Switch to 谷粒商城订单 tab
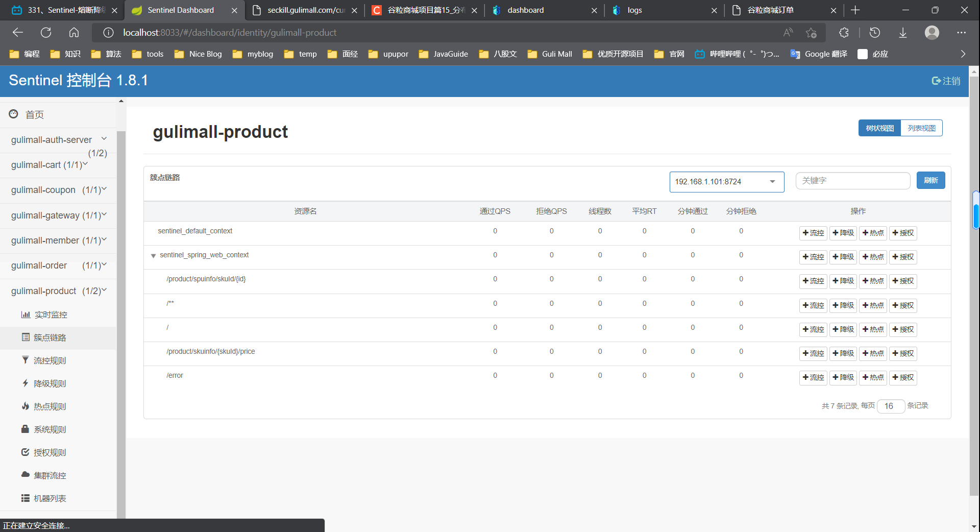The width and height of the screenshot is (980, 532). (x=783, y=10)
